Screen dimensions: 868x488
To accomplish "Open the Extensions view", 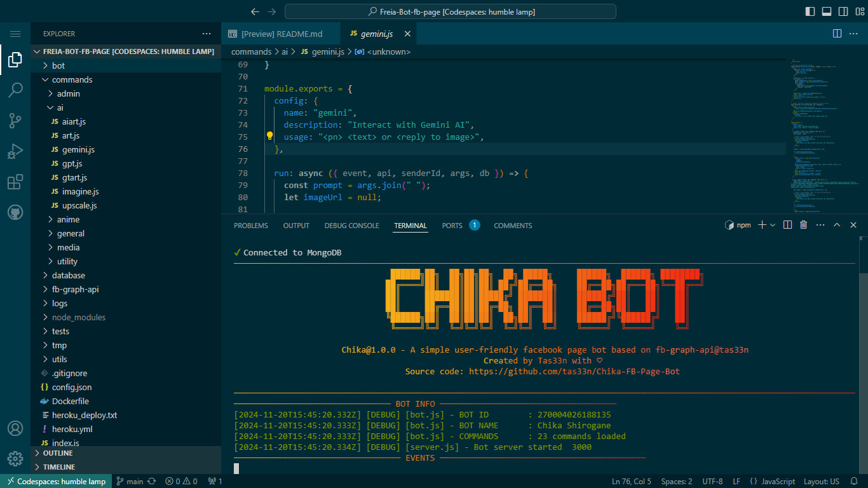I will pyautogui.click(x=15, y=182).
